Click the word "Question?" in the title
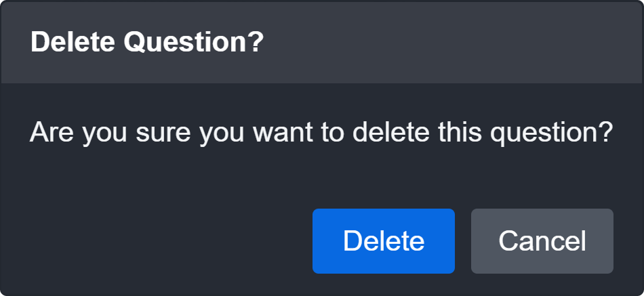 click(x=193, y=43)
